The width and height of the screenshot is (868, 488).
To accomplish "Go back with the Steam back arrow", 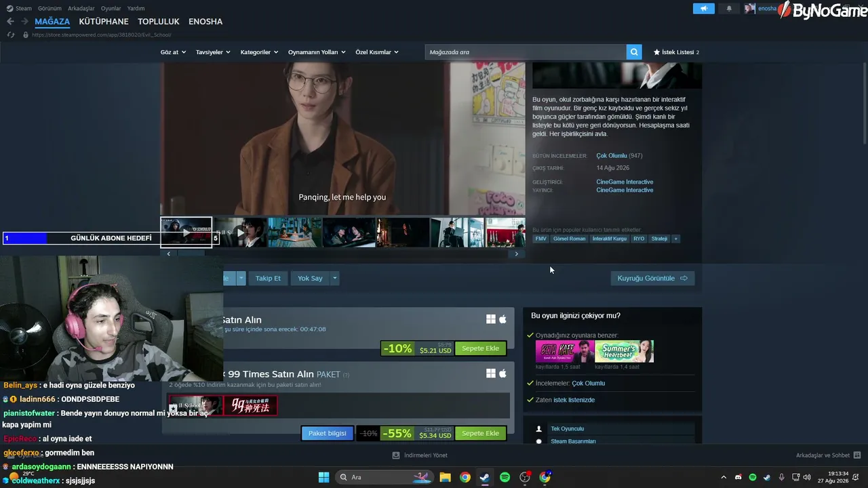I will (10, 22).
